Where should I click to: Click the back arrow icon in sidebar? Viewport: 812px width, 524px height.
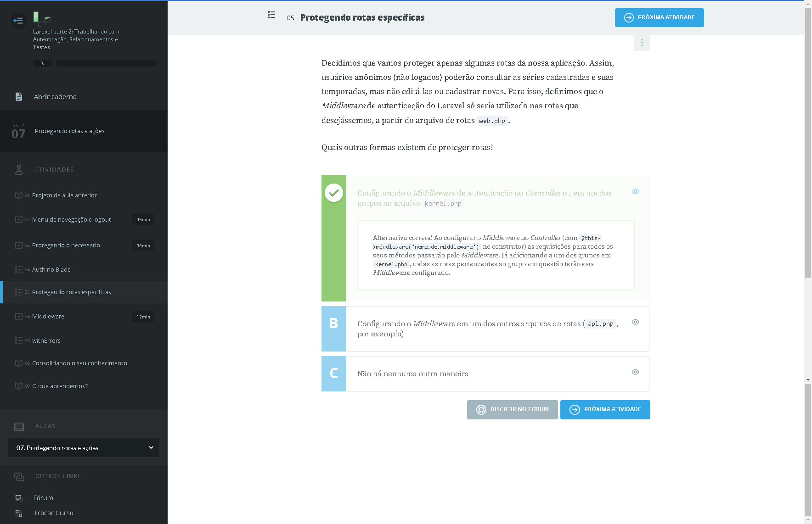18,21
